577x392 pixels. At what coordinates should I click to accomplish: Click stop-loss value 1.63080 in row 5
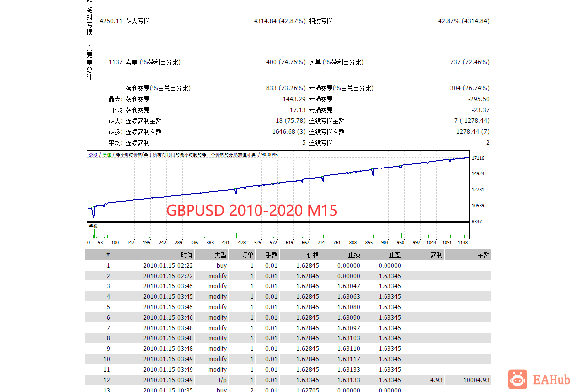click(348, 307)
